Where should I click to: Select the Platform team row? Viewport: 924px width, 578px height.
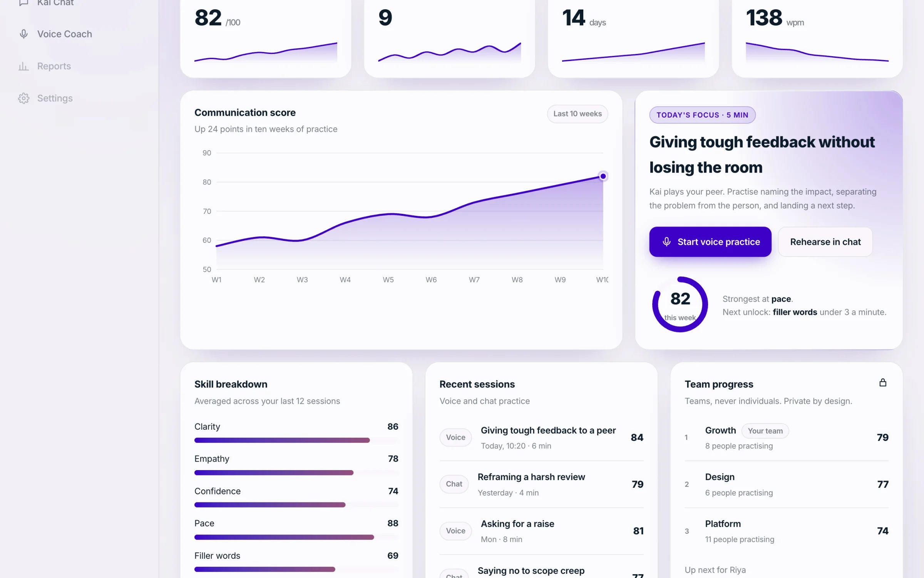(787, 531)
